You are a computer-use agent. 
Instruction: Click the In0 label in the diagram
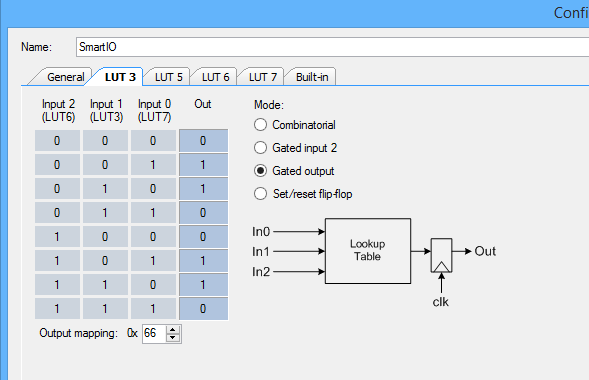click(261, 232)
